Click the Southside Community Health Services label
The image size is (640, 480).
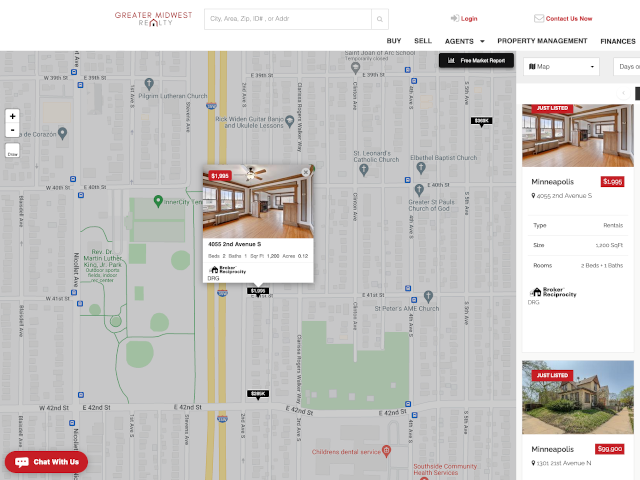[x=445, y=469]
